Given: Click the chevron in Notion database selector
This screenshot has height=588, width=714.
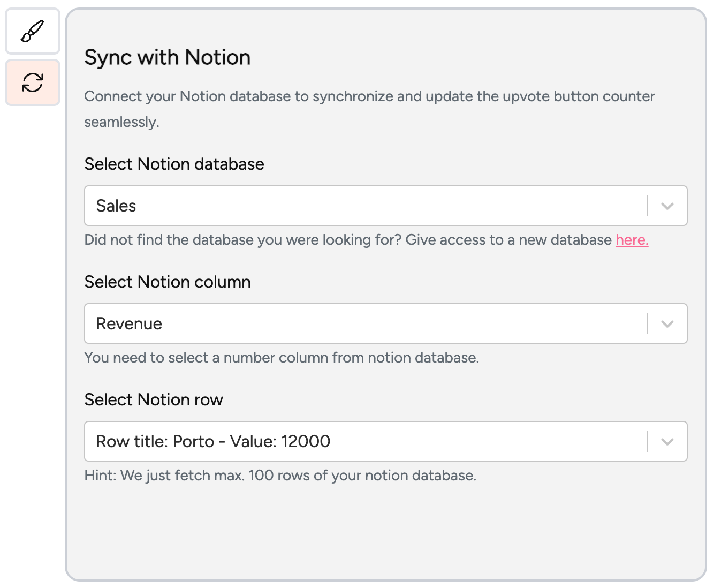Looking at the screenshot, I should [x=667, y=206].
